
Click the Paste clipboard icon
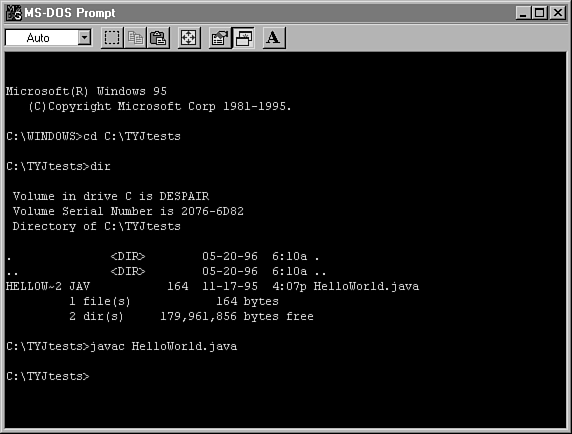(x=158, y=38)
